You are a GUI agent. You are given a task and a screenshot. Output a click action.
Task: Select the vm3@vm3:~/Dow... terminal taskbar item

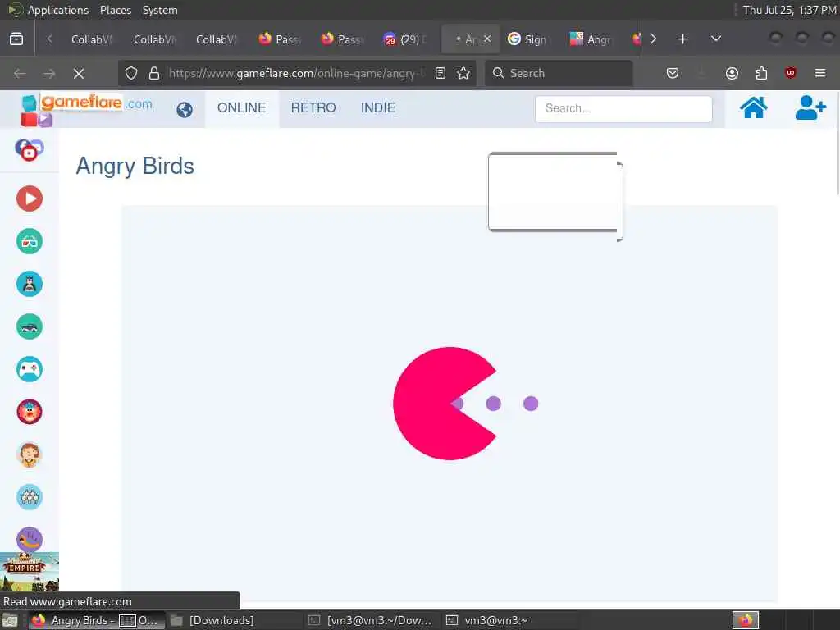[x=371, y=620]
